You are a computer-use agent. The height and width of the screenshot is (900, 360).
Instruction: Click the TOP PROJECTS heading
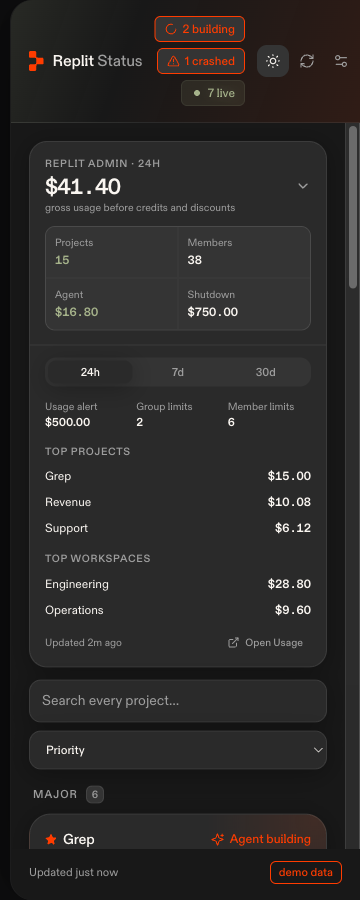[x=88, y=452]
